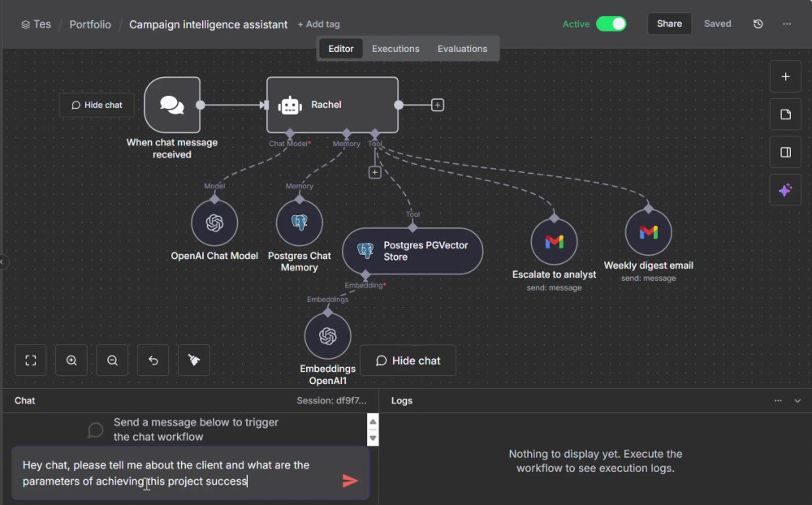Open the Escalate to analyst Gmail node
This screenshot has height=505, width=812.
pos(554,242)
